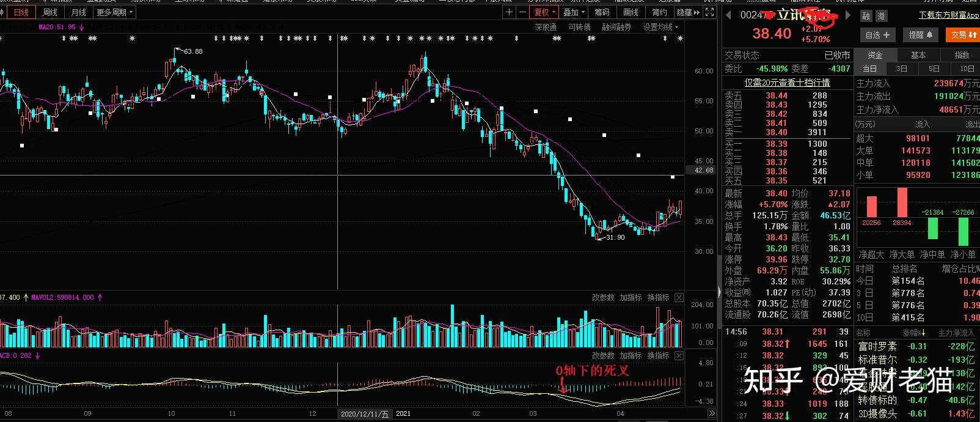Click 10日 第415名 ranking row
This screenshot has width=980, height=422.
(x=918, y=317)
